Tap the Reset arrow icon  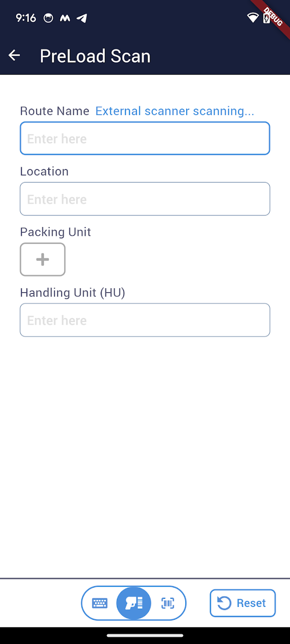tap(225, 603)
